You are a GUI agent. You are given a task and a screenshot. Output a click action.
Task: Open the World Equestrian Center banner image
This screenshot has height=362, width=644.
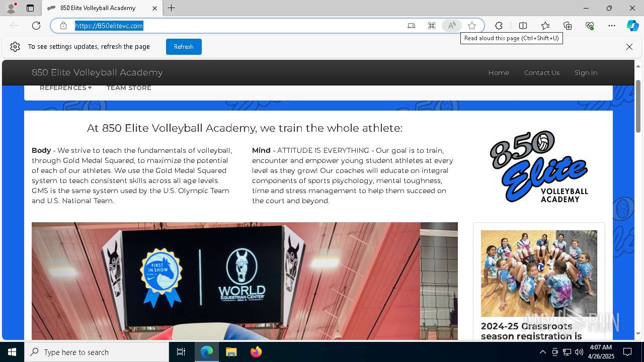point(245,281)
